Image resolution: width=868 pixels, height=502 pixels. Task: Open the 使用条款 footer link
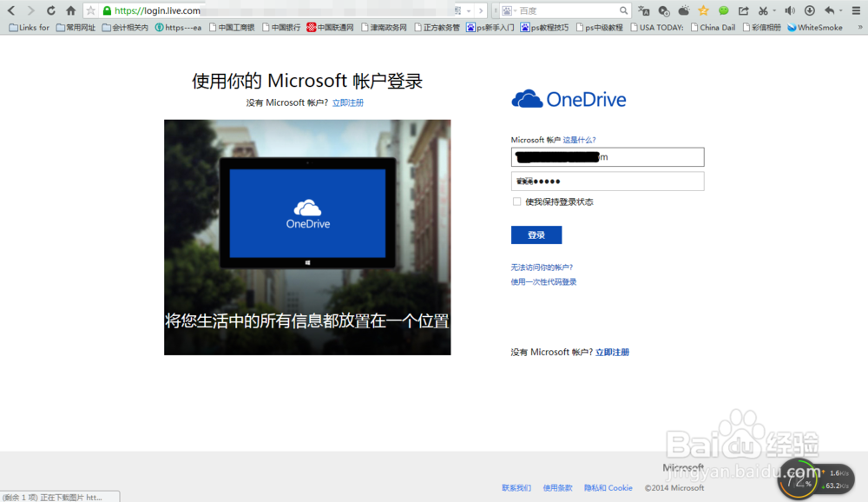[x=557, y=487]
